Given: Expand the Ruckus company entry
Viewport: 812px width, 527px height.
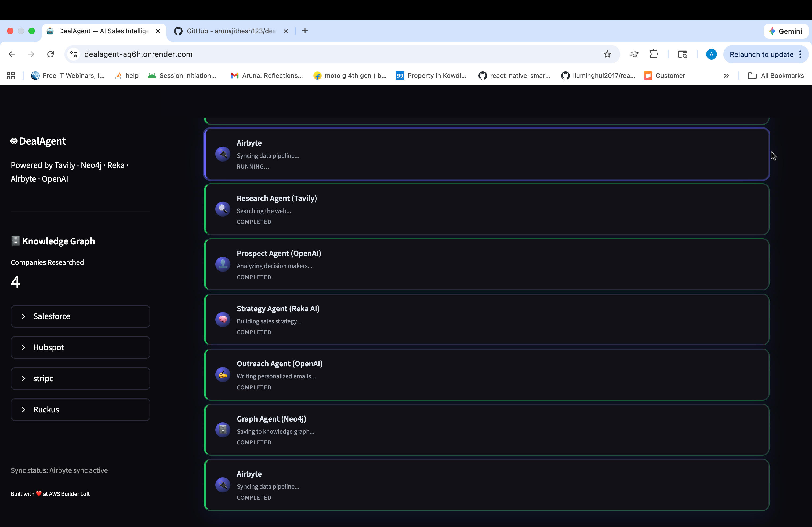Looking at the screenshot, I should [x=81, y=410].
